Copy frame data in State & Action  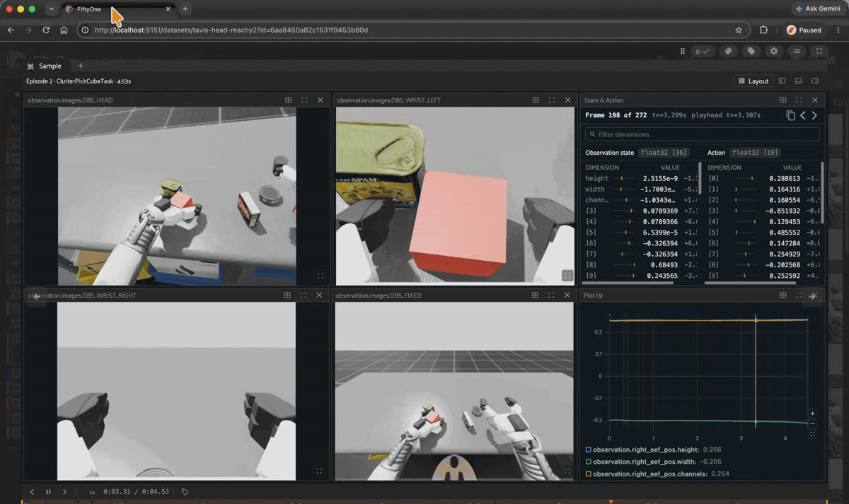[x=790, y=115]
